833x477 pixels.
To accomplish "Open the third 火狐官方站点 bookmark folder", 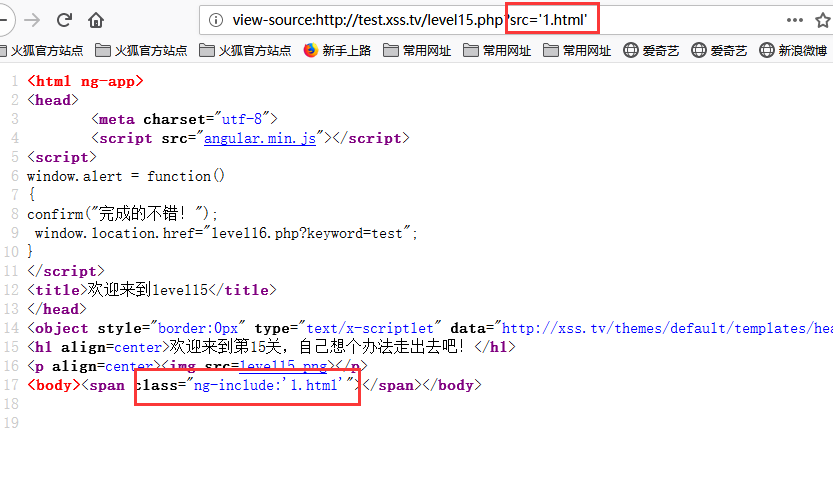I will point(245,50).
